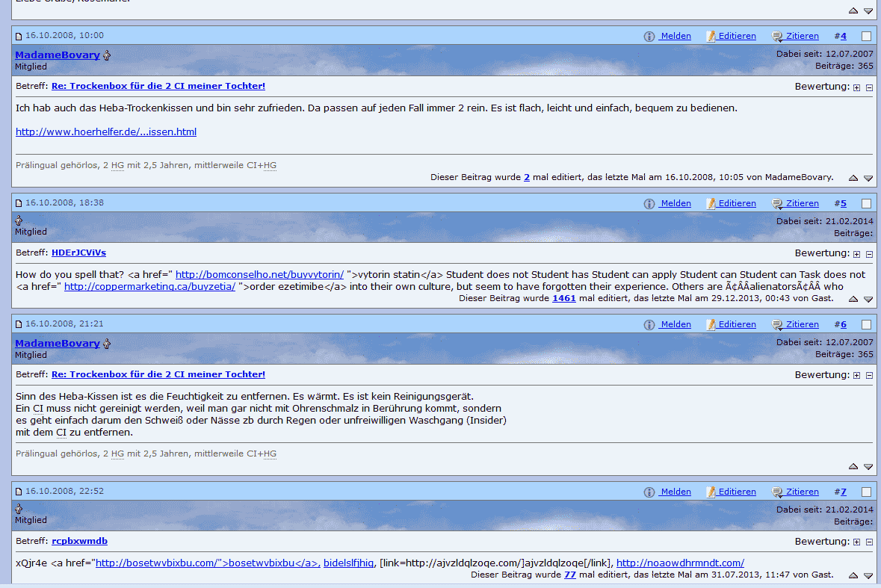881x588 pixels.
Task: Click the page icon beside 16.10.2008, 10:00
Action: coord(19,36)
